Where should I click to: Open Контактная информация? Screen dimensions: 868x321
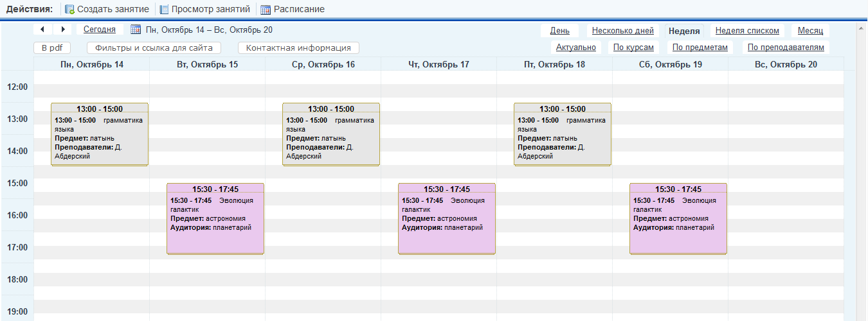tap(298, 48)
